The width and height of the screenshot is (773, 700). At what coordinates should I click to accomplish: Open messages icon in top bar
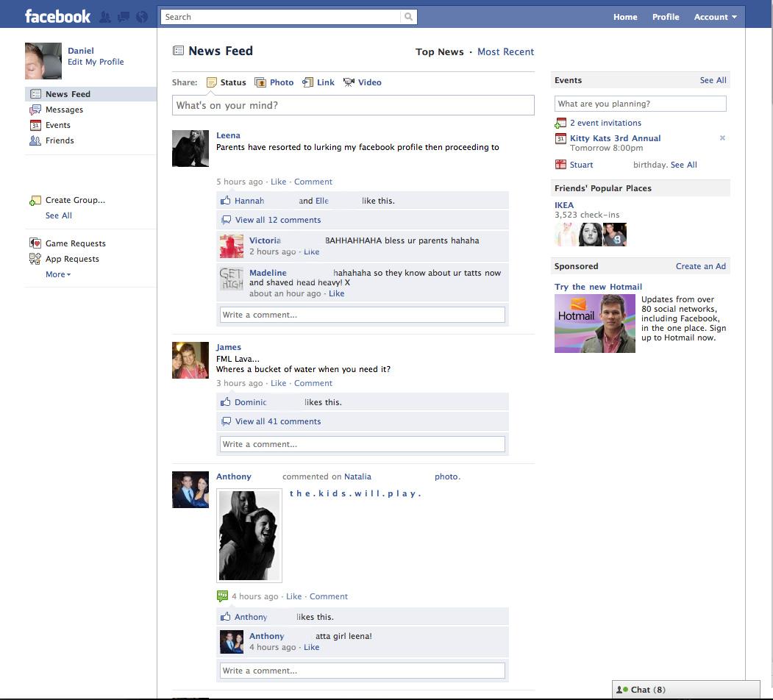tap(124, 17)
